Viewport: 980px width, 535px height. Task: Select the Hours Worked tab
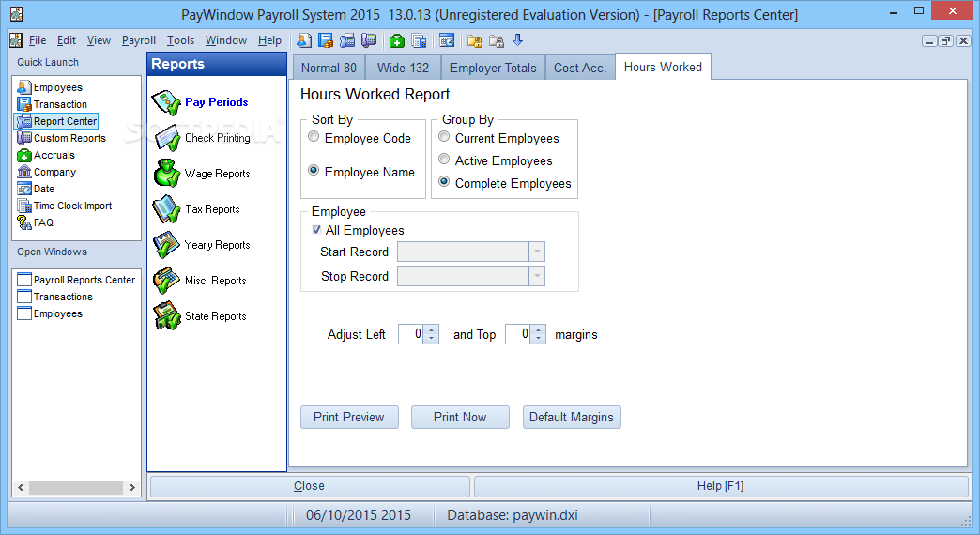point(663,67)
